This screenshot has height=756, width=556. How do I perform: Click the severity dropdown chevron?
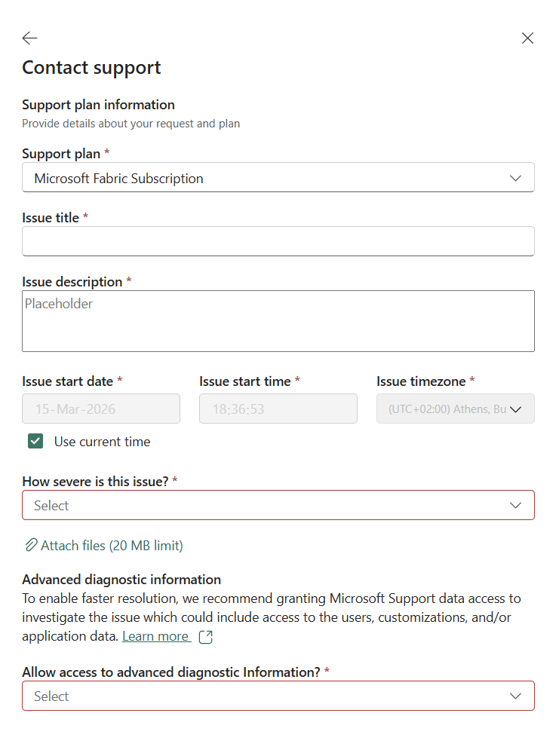coord(515,505)
